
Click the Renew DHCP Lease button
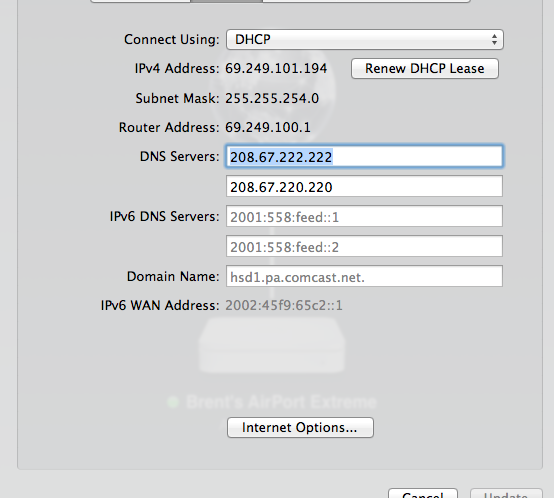tap(425, 69)
